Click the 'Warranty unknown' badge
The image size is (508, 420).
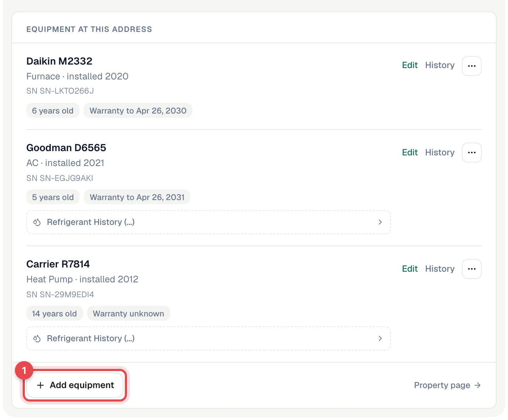[x=128, y=314]
